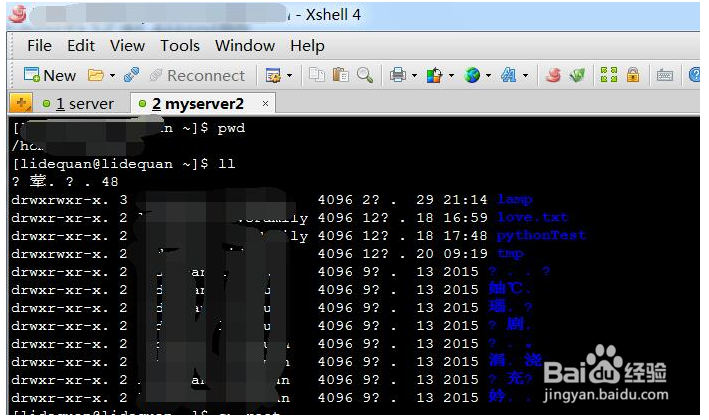Open the Window menu
The image size is (709, 420).
pos(245,46)
